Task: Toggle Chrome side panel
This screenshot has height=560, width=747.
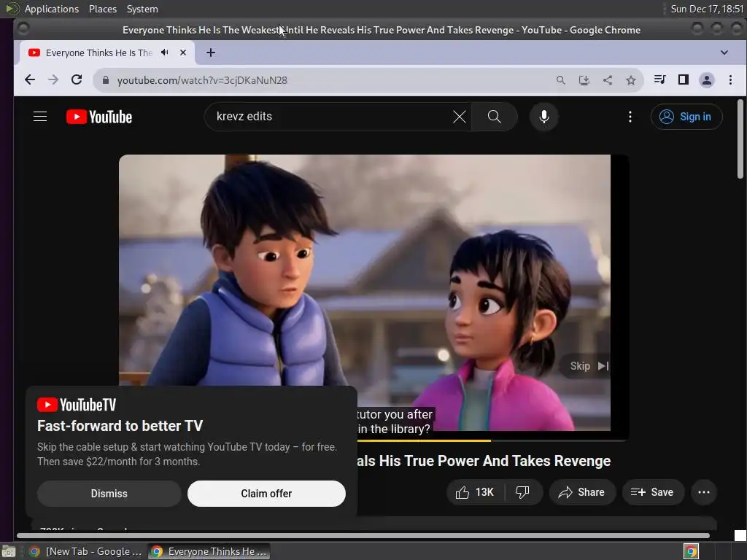Action: (x=683, y=79)
